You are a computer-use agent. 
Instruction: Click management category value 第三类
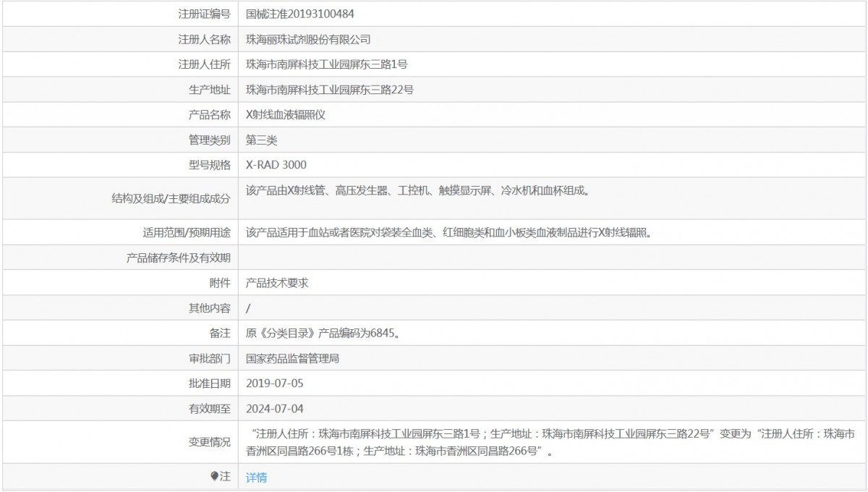click(x=262, y=140)
